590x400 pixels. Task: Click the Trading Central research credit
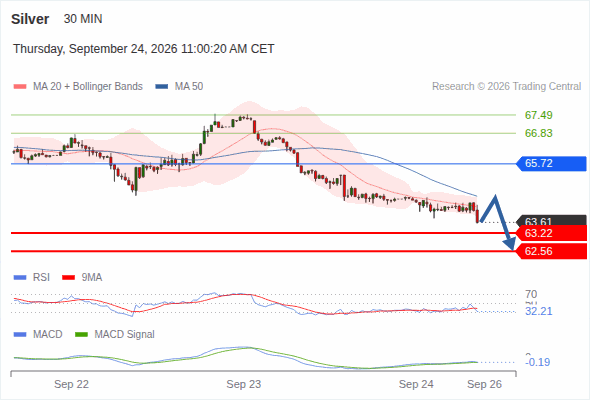(506, 87)
